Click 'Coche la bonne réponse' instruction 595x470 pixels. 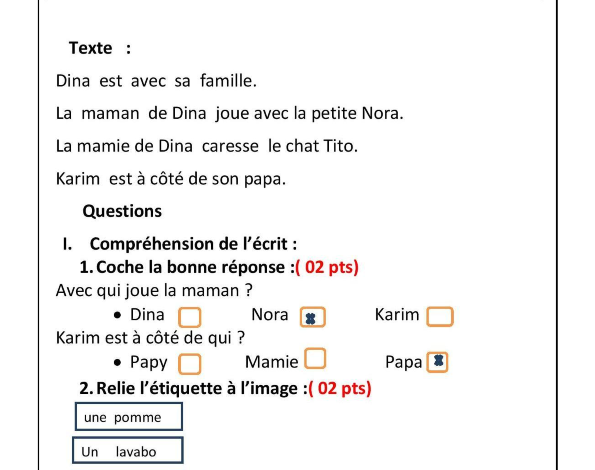click(x=195, y=267)
